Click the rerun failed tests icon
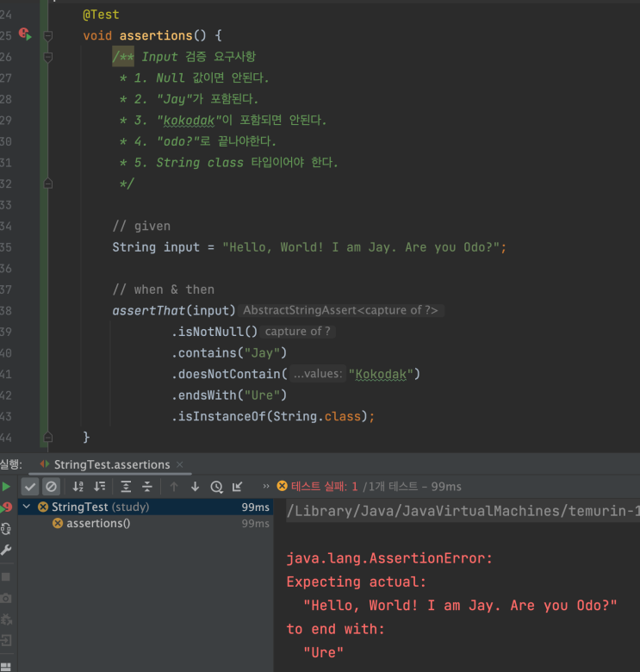 (x=7, y=507)
